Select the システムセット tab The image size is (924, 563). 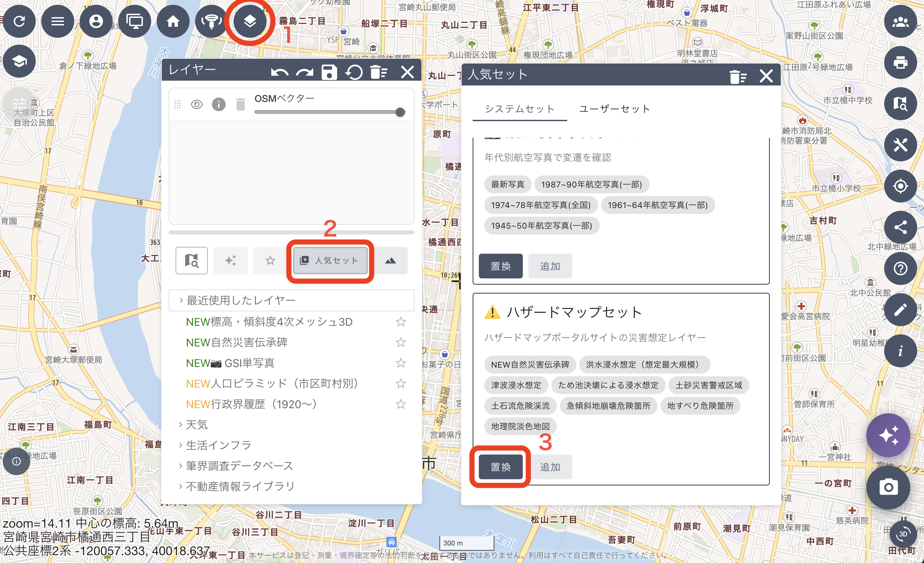[x=519, y=109]
